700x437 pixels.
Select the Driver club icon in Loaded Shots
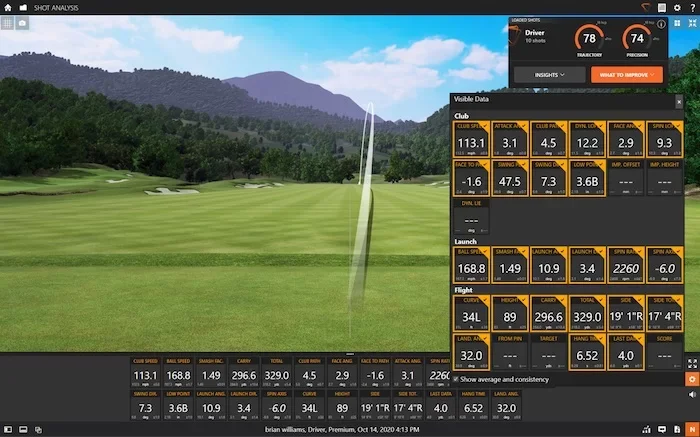click(515, 35)
